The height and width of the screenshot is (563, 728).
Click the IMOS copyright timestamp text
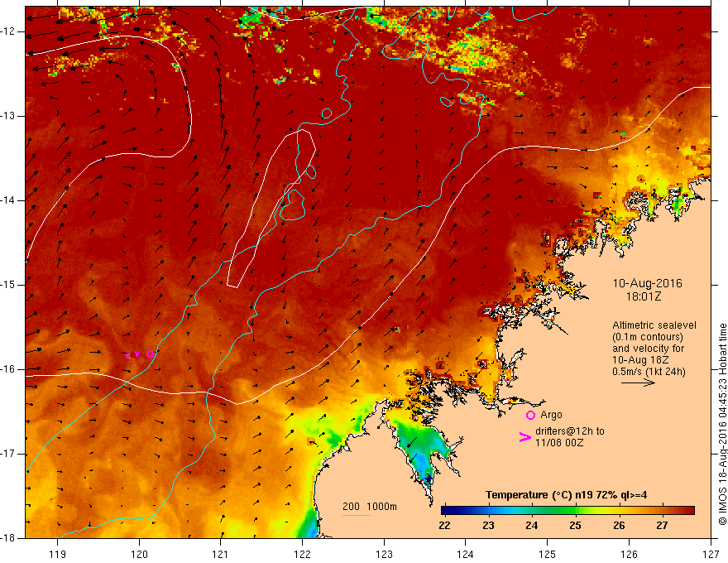tap(722, 424)
